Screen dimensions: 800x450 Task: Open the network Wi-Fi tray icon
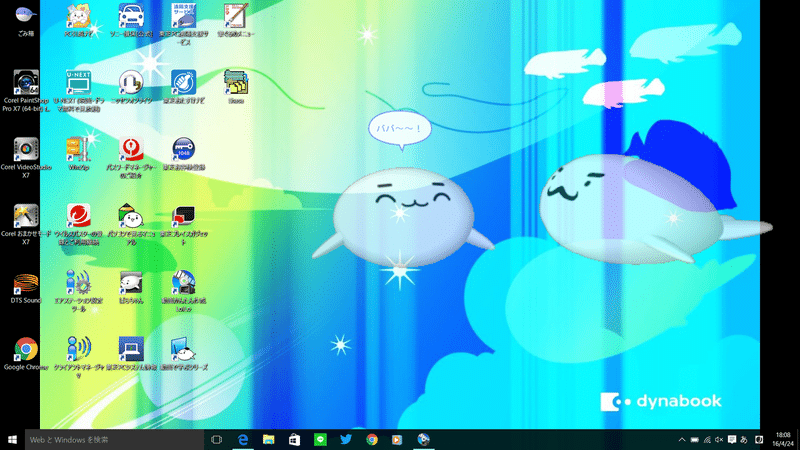[707, 440]
